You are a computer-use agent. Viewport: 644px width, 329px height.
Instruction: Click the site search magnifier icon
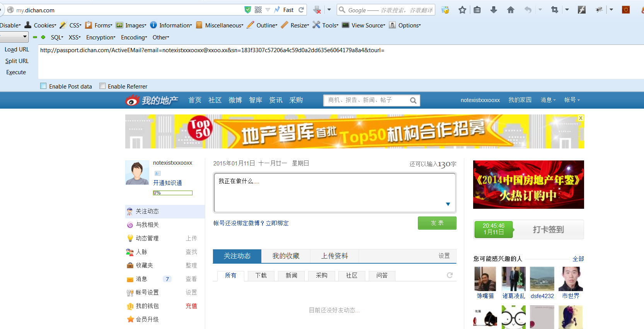click(413, 101)
